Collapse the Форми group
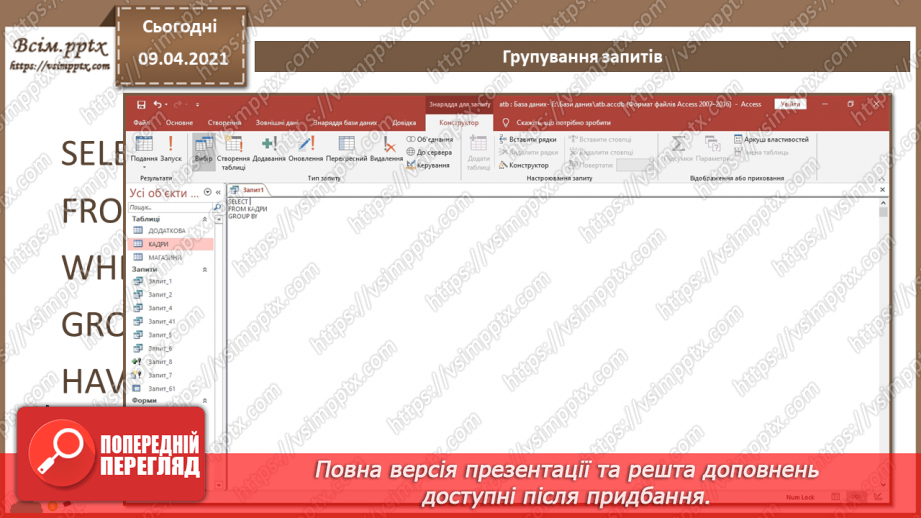Screen dimensions: 921x518 pyautogui.click(x=205, y=401)
